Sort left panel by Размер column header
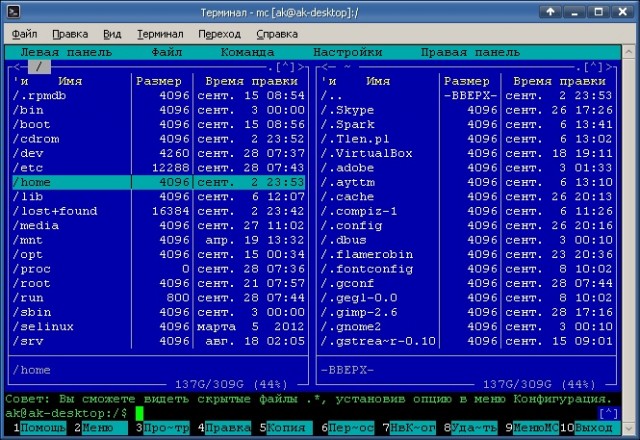The image size is (640, 440). tap(160, 81)
